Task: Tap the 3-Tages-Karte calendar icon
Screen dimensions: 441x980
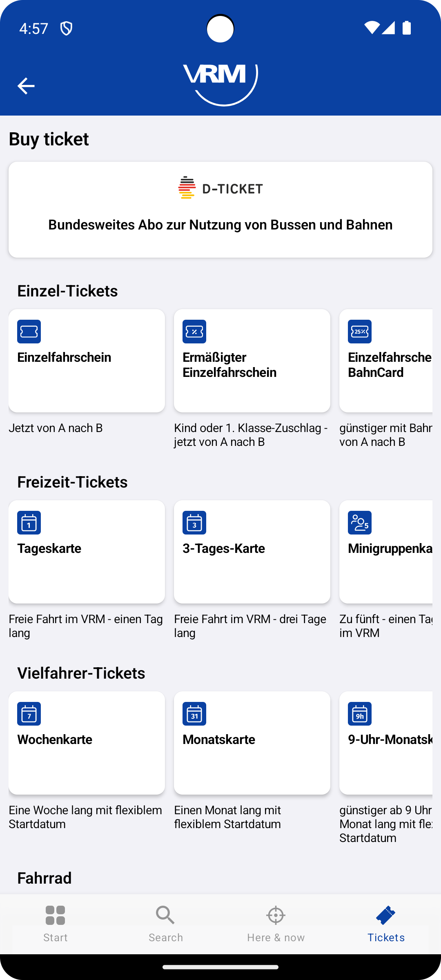Action: click(194, 523)
